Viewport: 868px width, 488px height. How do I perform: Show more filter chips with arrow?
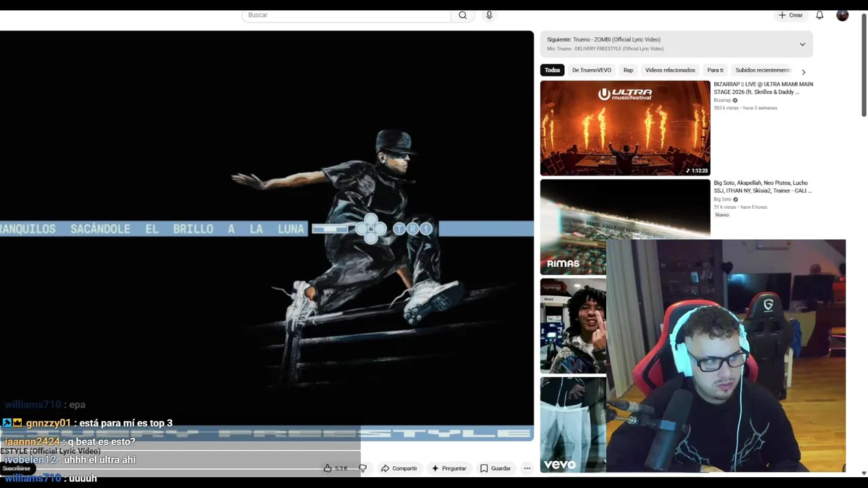804,71
